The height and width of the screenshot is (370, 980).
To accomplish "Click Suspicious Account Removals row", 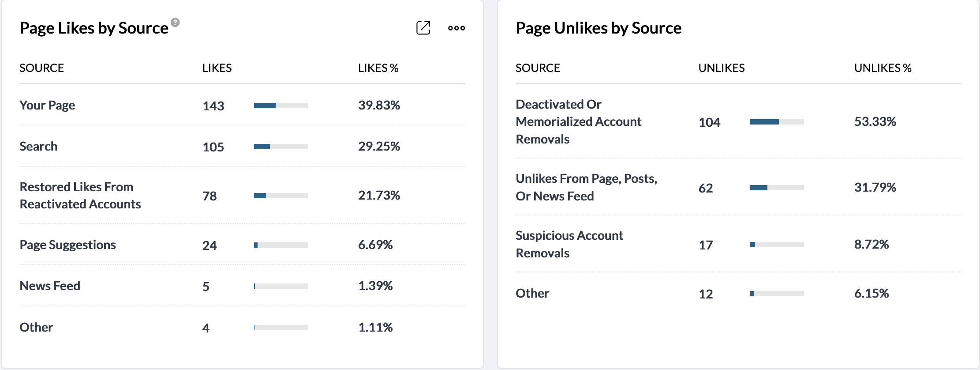I will pos(569,244).
